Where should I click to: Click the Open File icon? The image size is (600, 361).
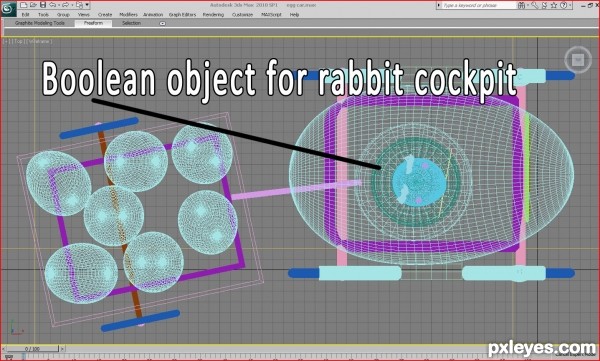tap(33, 5)
